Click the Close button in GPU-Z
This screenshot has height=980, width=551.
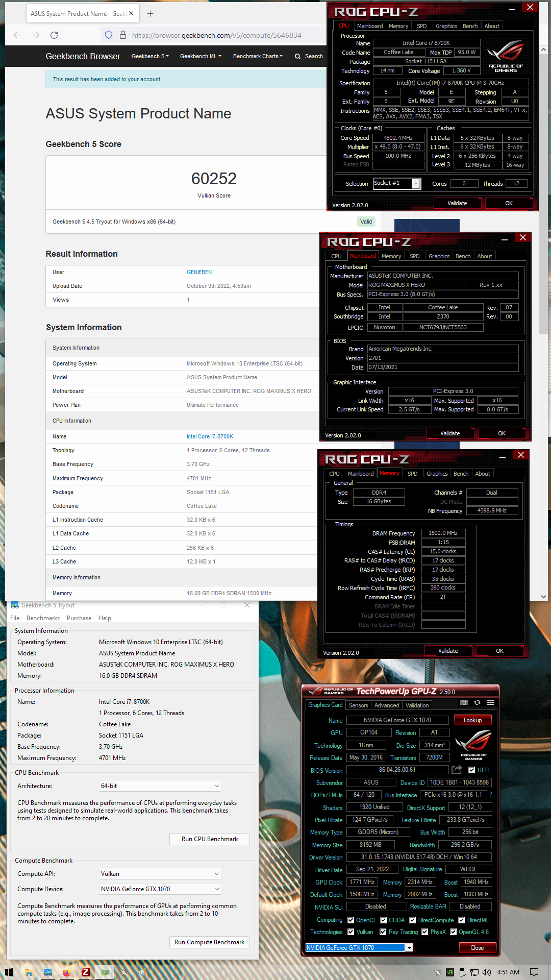[477, 948]
